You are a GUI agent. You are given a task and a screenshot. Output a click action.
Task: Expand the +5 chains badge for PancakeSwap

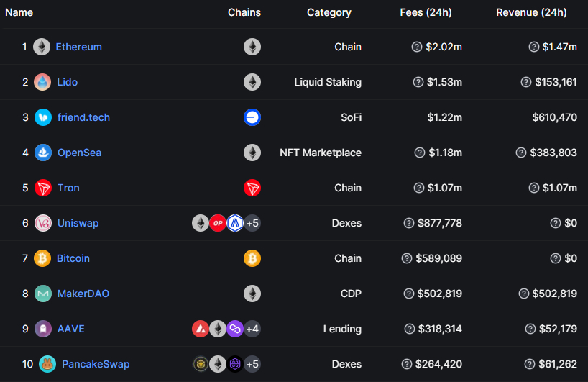pos(252,364)
